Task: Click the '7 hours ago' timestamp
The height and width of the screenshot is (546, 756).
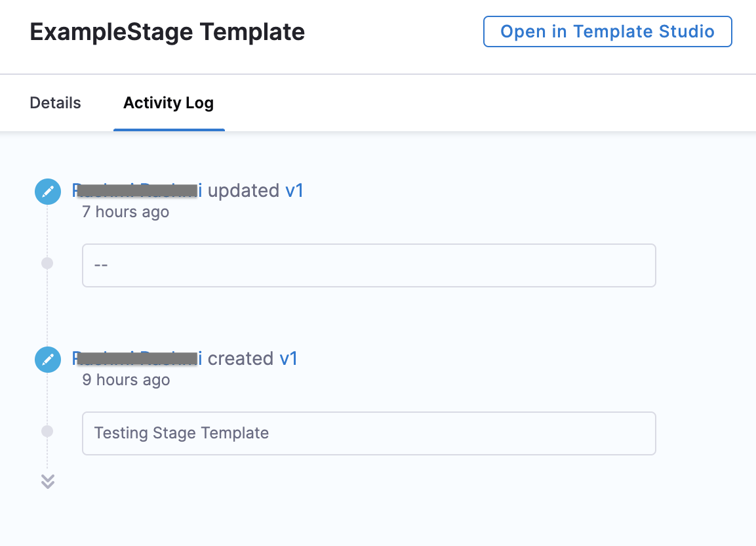Action: tap(126, 212)
